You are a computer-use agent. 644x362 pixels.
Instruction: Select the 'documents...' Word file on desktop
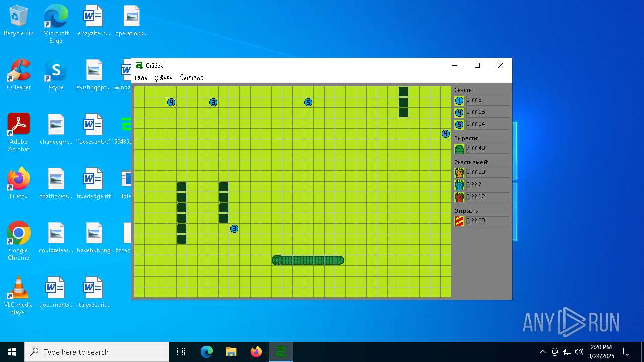tap(56, 292)
